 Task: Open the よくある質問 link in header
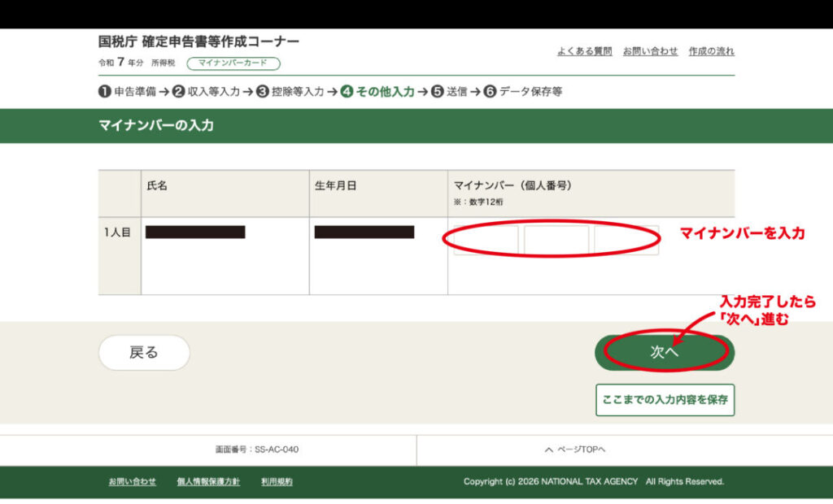click(584, 51)
